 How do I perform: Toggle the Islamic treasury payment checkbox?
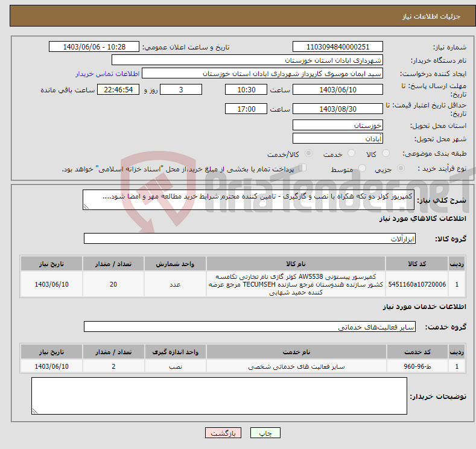[303, 168]
